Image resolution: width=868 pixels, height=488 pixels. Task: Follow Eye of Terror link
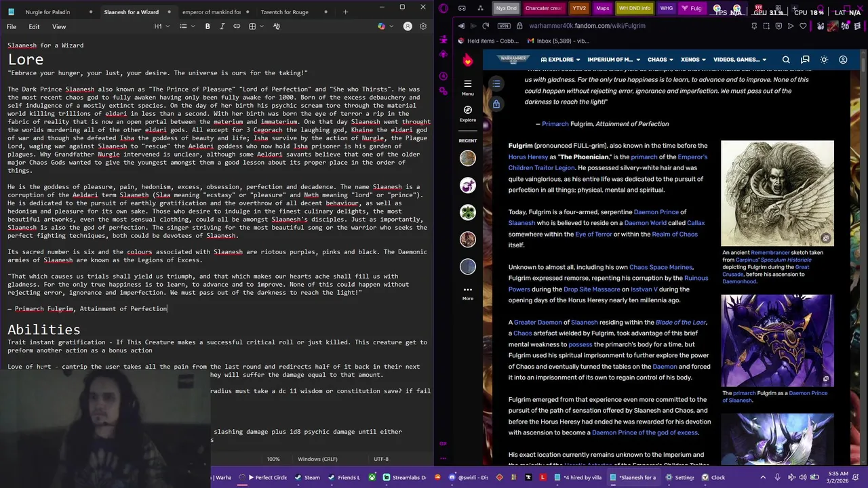(593, 235)
